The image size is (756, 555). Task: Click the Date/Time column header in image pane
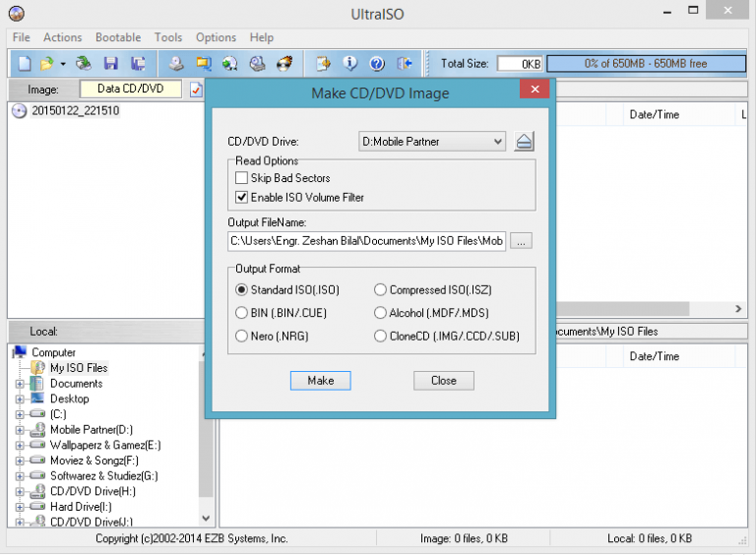pyautogui.click(x=655, y=115)
